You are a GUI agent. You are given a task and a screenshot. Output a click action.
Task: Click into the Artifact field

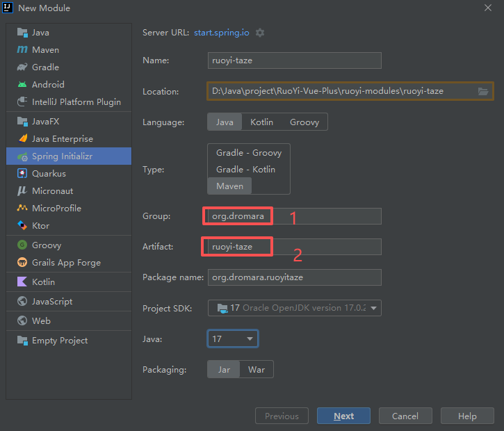click(x=295, y=247)
